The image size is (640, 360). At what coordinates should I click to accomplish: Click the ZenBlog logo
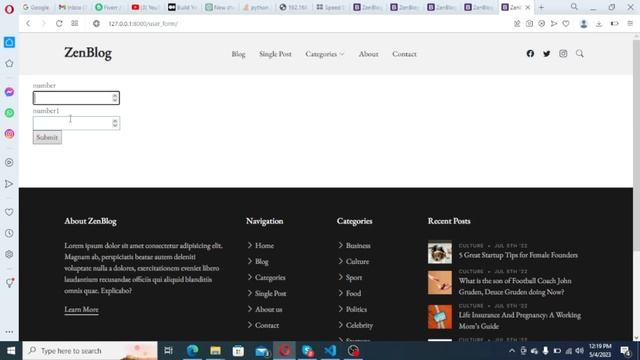coord(88,53)
